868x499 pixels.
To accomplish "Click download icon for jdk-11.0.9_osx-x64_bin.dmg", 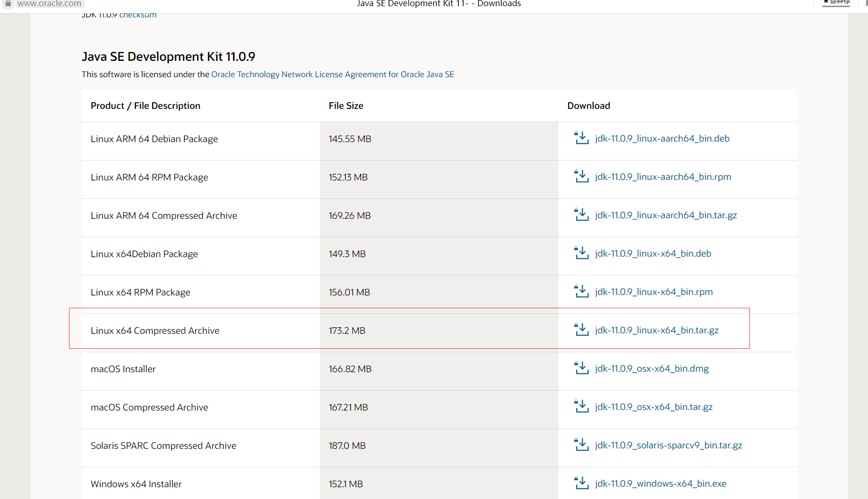I will pos(581,368).
